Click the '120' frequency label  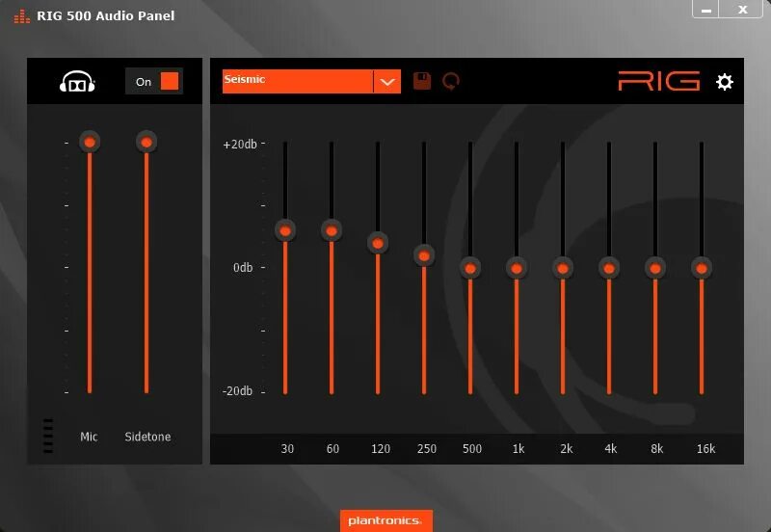tap(381, 448)
